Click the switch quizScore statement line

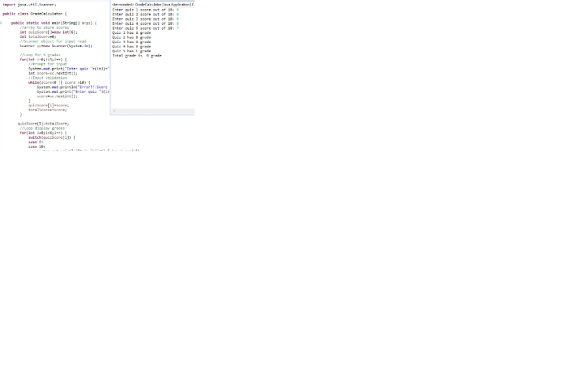pyautogui.click(x=52, y=138)
